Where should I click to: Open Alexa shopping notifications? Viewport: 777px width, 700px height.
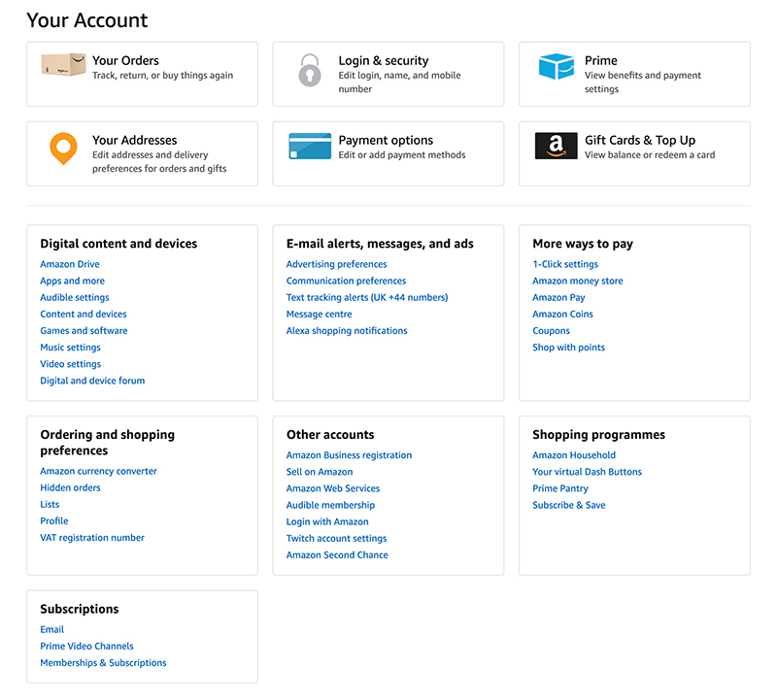347,330
